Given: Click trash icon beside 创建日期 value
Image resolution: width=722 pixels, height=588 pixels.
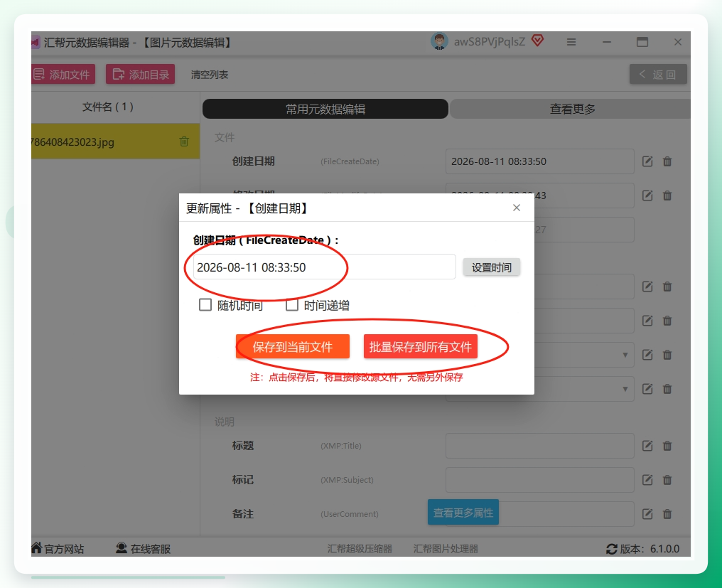Looking at the screenshot, I should (667, 161).
